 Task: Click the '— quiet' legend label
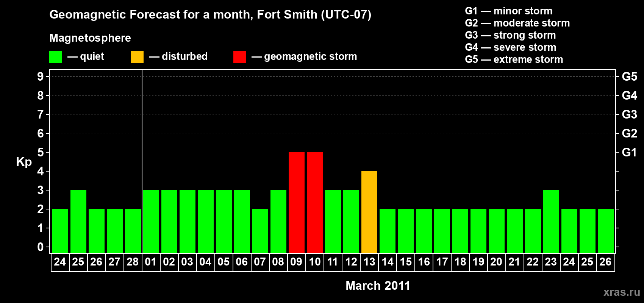(x=86, y=56)
